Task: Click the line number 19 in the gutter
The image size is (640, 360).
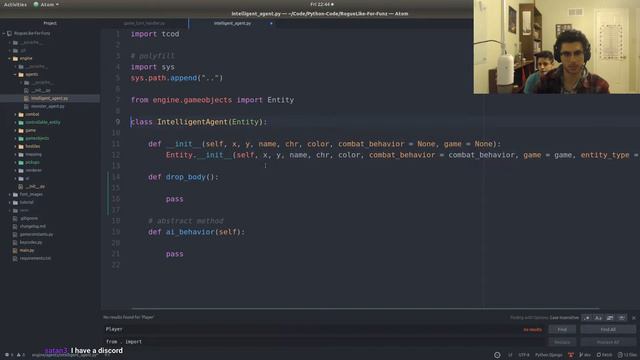Action: 116,232
